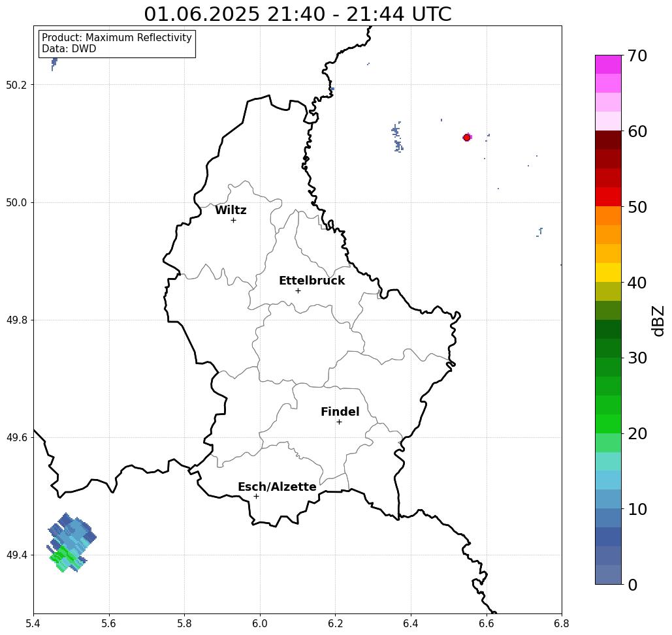Click the Wiltz station cross marker
This screenshot has width=672, height=635.
point(234,220)
